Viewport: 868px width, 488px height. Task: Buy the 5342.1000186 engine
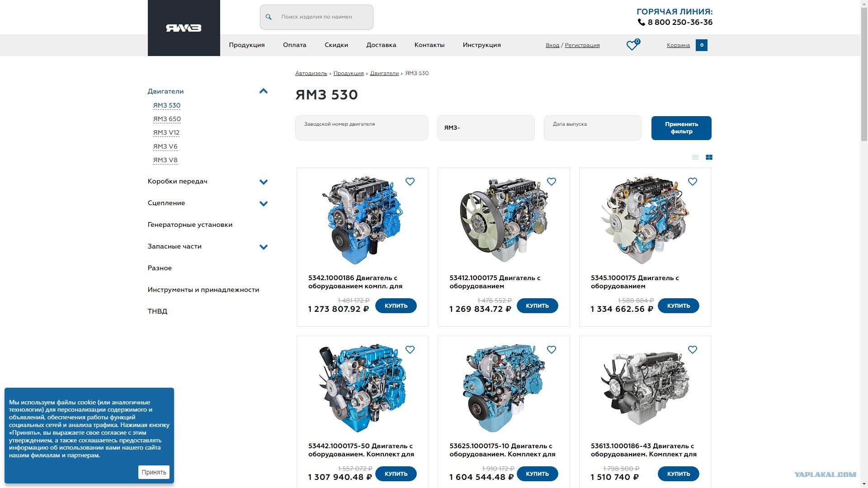click(396, 306)
